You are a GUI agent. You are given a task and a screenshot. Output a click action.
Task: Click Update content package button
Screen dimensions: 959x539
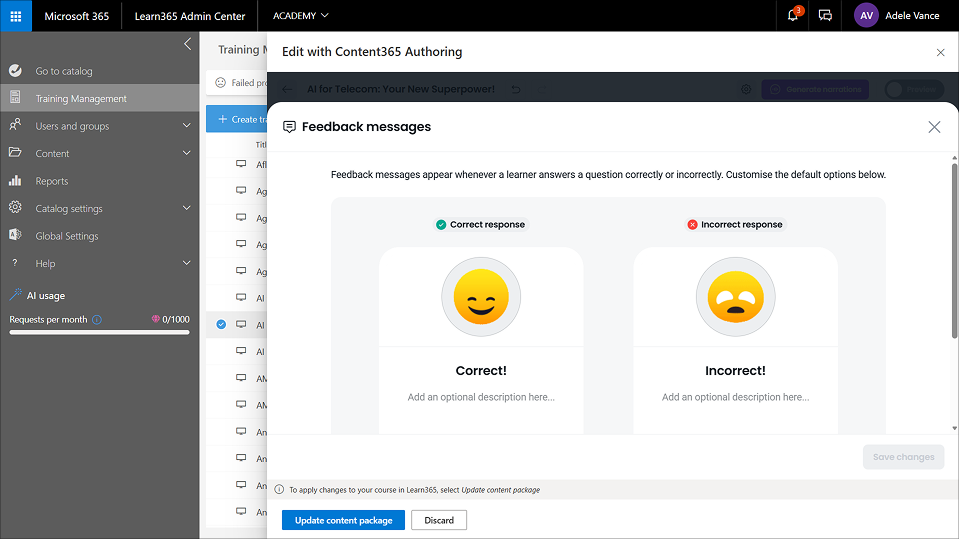343,520
